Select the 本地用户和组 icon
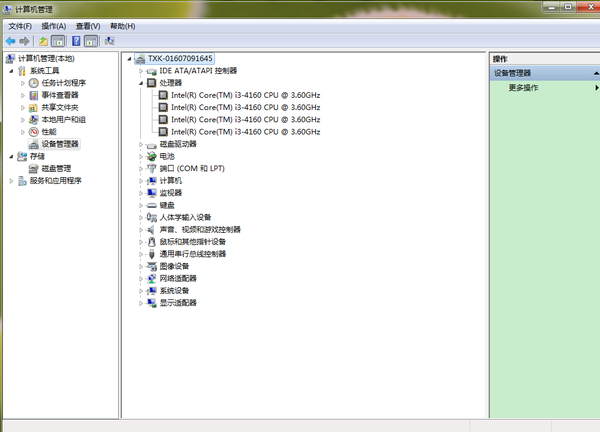The height and width of the screenshot is (432, 600). (x=34, y=120)
